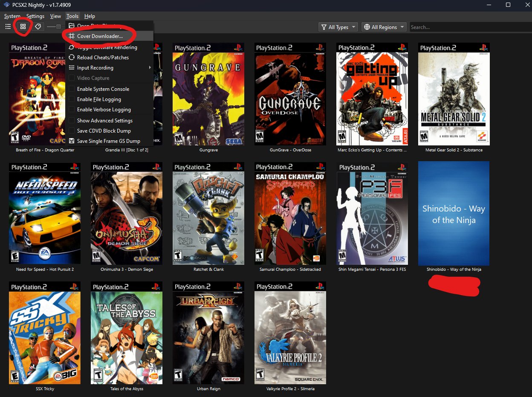The image size is (532, 397).
Task: Select the Shinobido placeholder blue cover
Action: click(x=454, y=213)
